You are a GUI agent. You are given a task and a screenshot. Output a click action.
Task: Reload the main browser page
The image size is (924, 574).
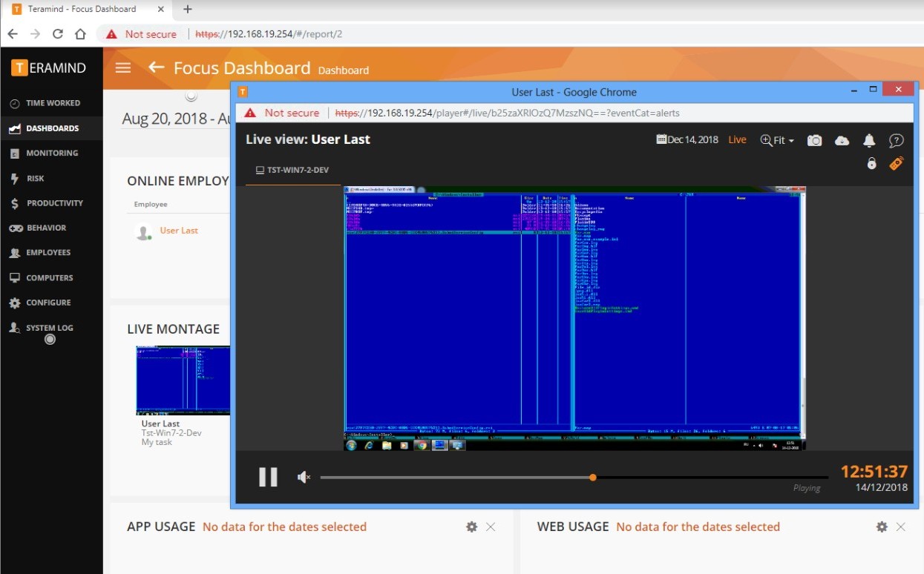[58, 34]
